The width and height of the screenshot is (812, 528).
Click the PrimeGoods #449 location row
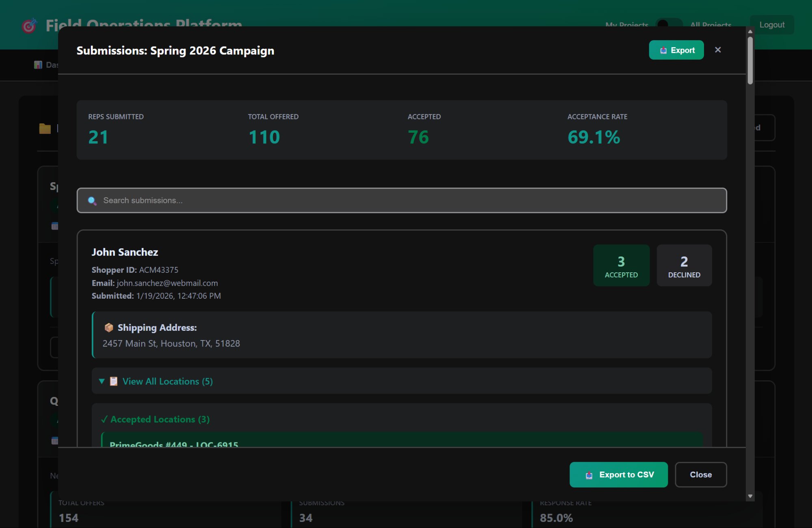coord(402,440)
